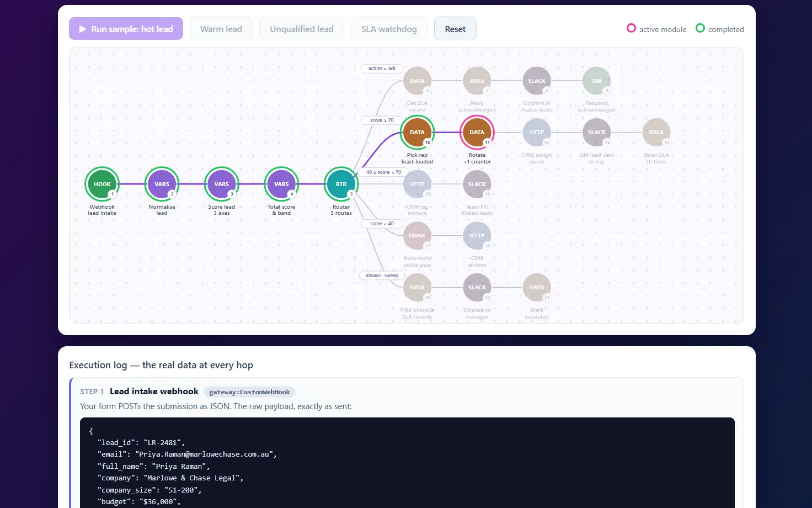Click the Reset button
812x508 pixels.
point(455,29)
